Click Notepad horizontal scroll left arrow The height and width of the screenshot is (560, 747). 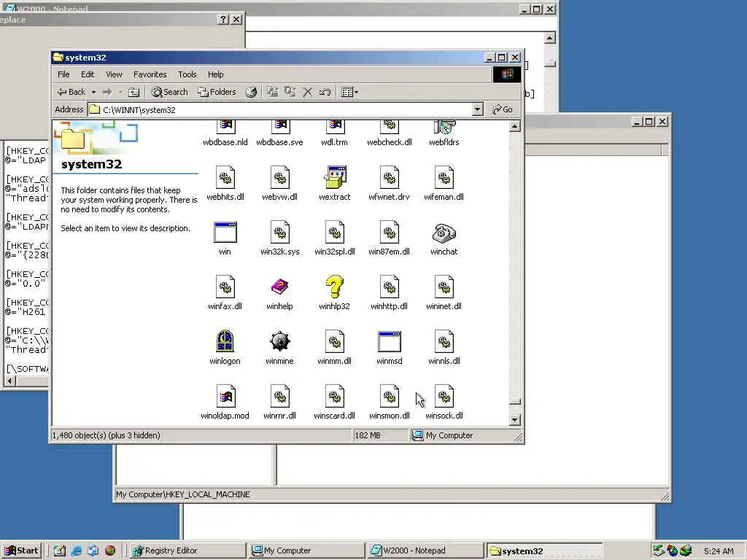coord(9,381)
